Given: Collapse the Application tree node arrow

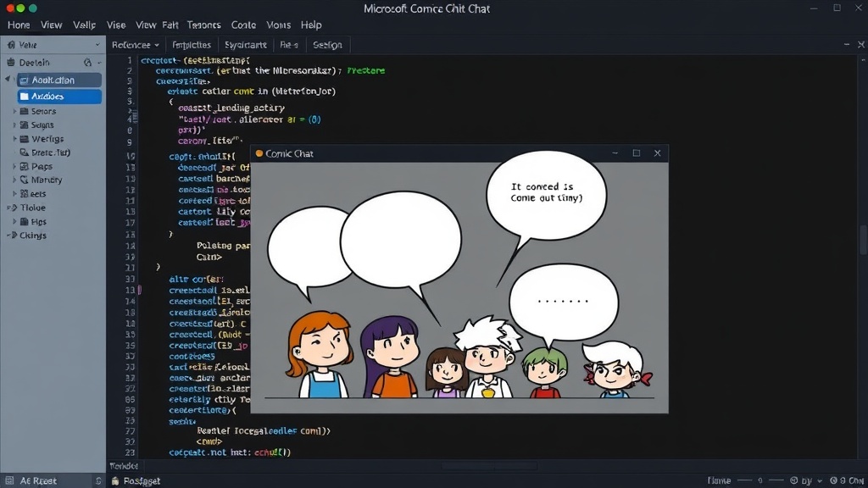Looking at the screenshot, I should point(8,79).
